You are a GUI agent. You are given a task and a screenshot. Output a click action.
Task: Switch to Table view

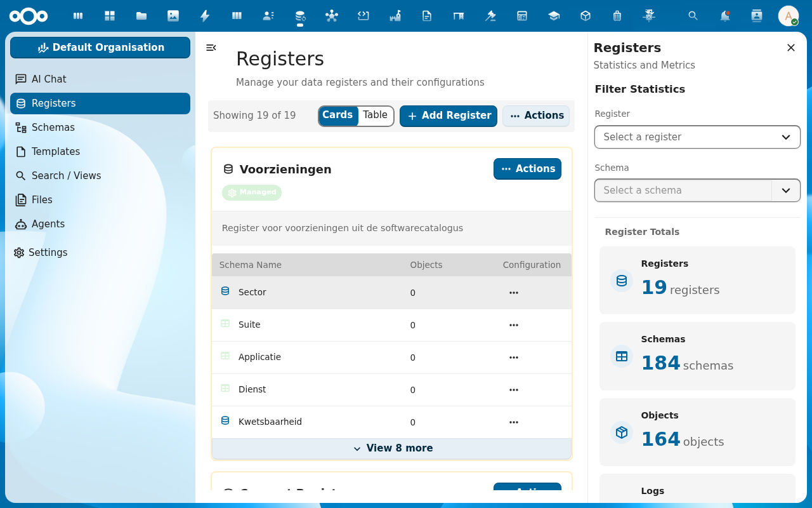pyautogui.click(x=376, y=115)
